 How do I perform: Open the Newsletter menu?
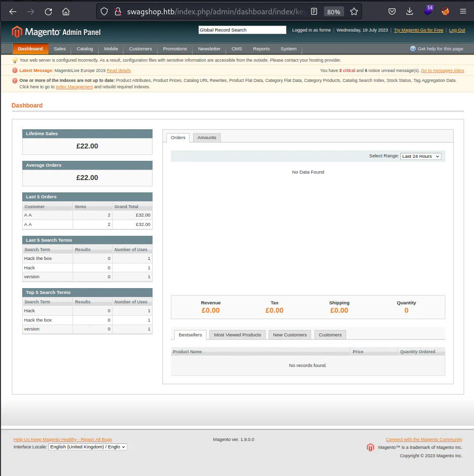[209, 48]
